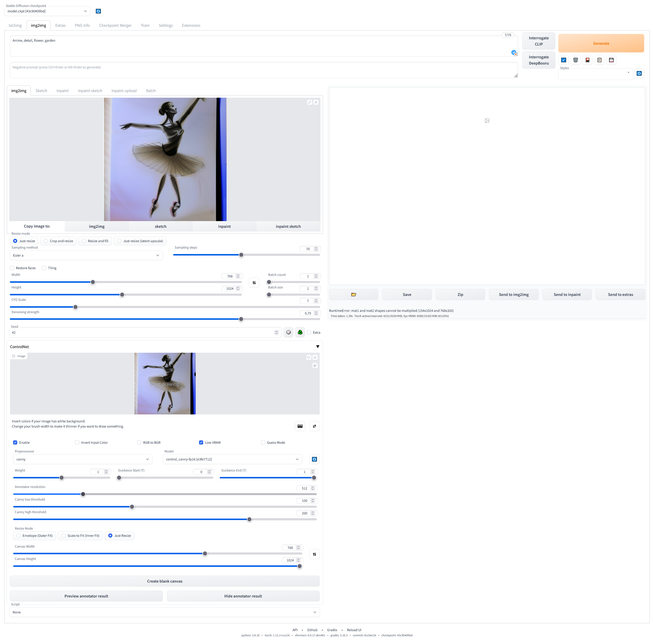Click the floppy disk save-style icon
Screen dimensions: 654x644
(611, 60)
